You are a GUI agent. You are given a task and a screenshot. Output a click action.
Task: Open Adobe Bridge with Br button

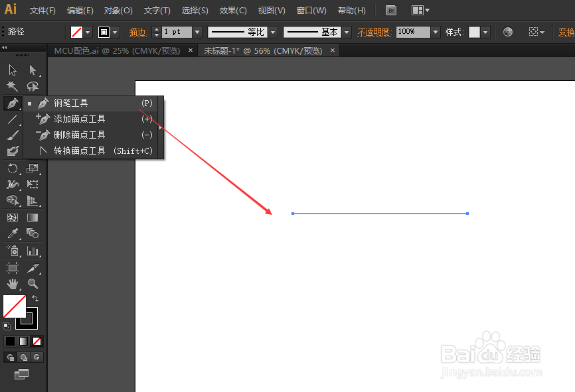391,10
